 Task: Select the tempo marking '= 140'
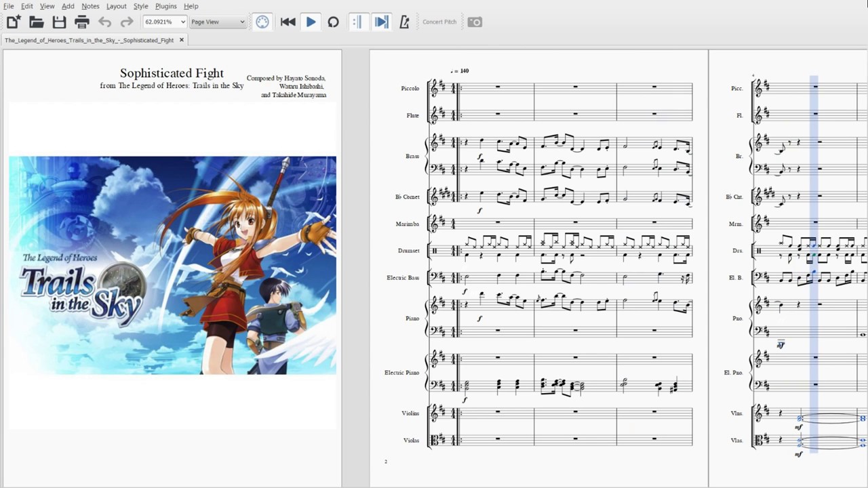tap(460, 70)
